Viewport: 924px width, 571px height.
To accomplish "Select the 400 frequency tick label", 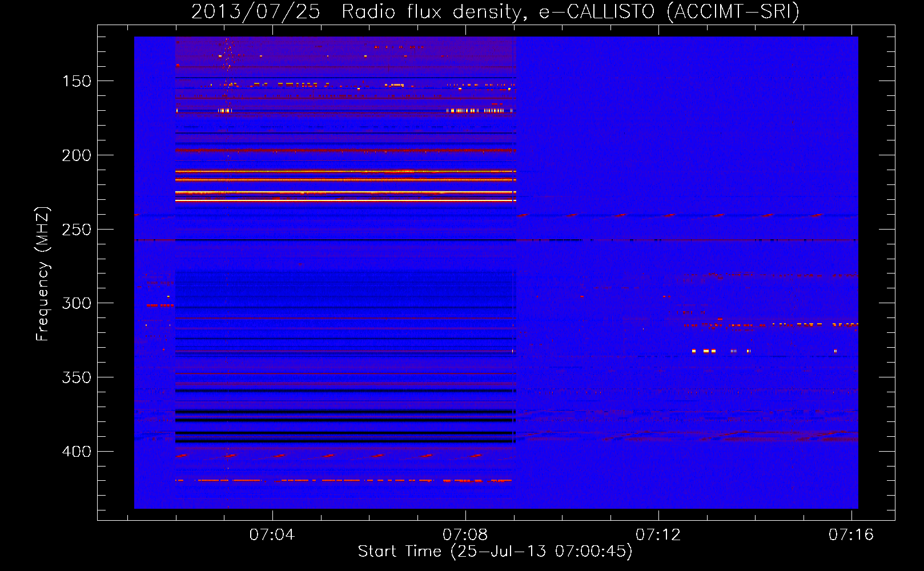I will [x=77, y=452].
